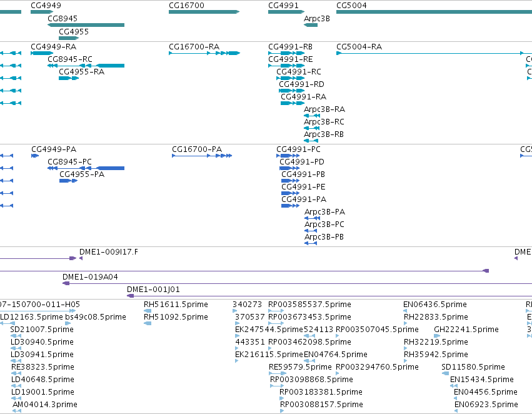
Task: Click EST label RH22833.5prime
Action: [x=436, y=317]
